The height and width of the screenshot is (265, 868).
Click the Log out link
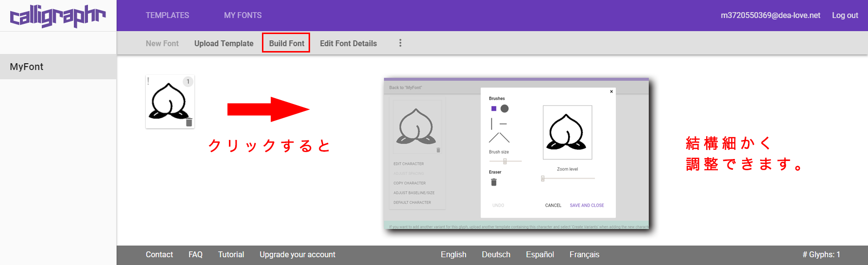click(845, 16)
